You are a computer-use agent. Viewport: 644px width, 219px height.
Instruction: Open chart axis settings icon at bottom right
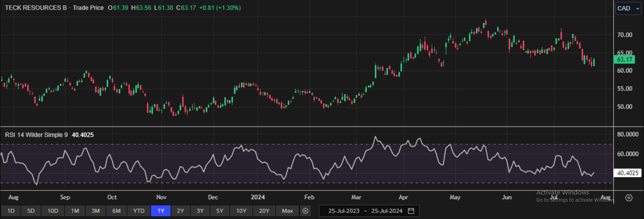coord(629,198)
